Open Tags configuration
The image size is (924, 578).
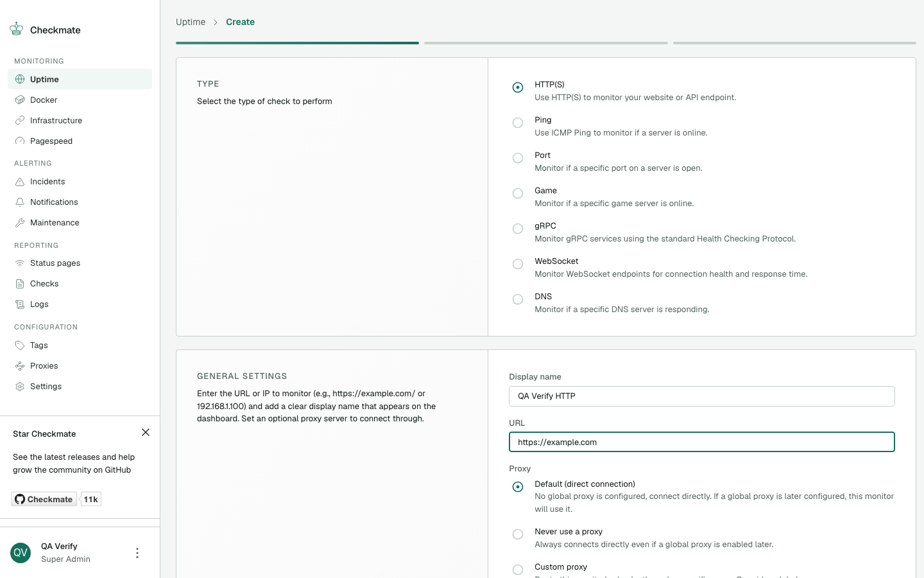80,345
